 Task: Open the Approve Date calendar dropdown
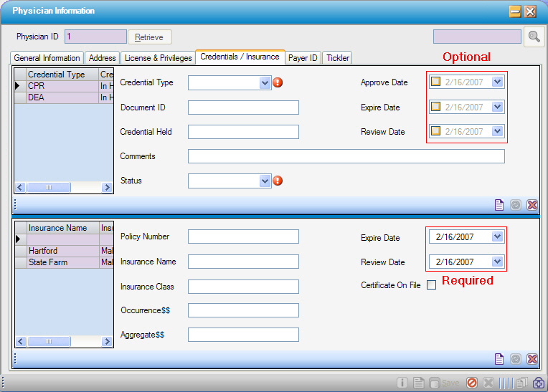point(497,82)
